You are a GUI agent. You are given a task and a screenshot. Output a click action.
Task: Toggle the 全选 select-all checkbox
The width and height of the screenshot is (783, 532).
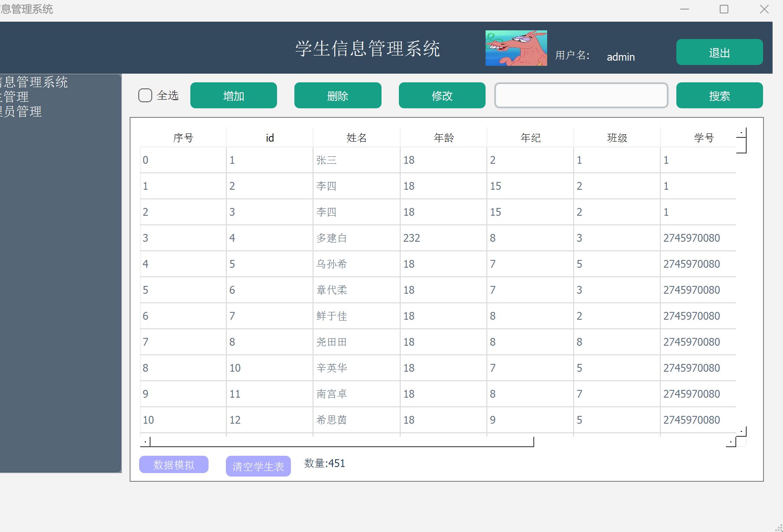click(145, 95)
